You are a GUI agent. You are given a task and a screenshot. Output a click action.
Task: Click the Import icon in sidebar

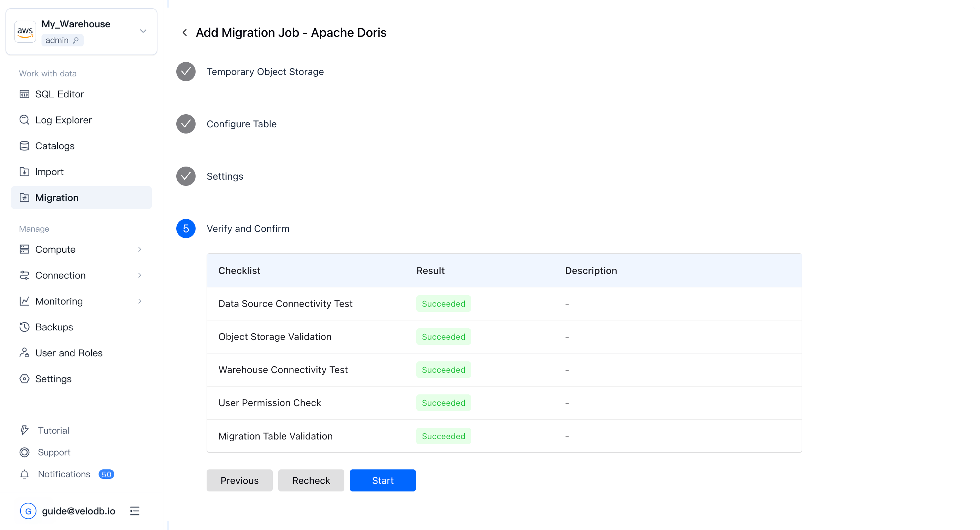24,172
